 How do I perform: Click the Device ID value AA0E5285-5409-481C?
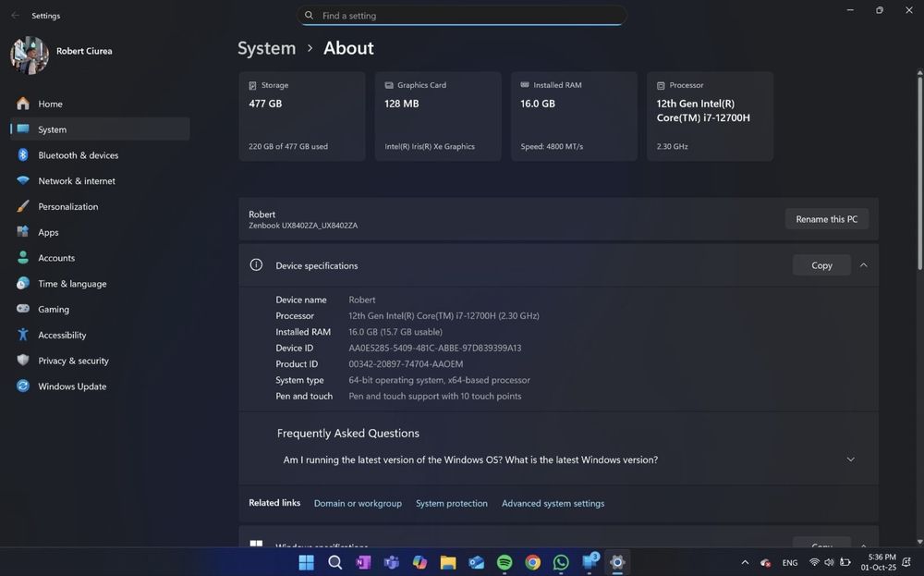click(x=435, y=348)
